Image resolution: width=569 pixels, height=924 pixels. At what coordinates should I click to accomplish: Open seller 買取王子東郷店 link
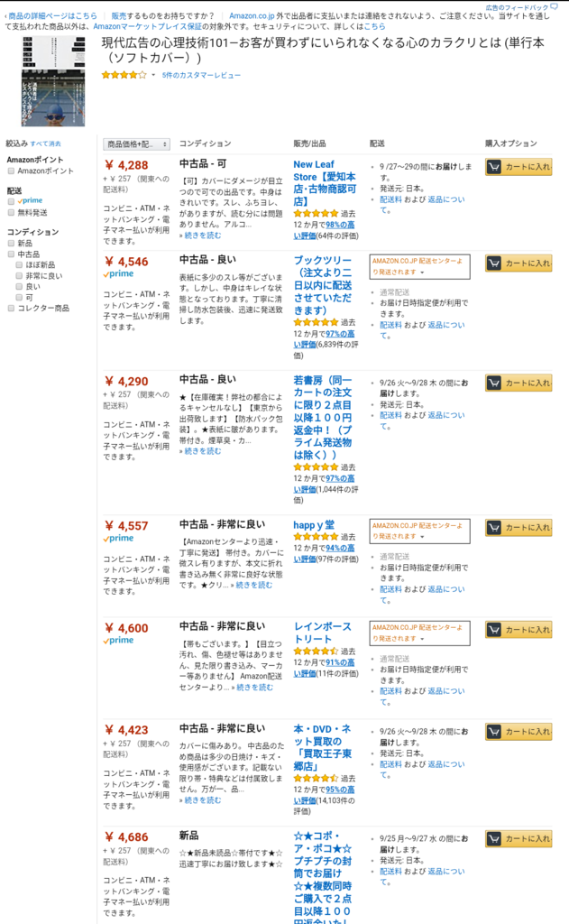point(323,747)
